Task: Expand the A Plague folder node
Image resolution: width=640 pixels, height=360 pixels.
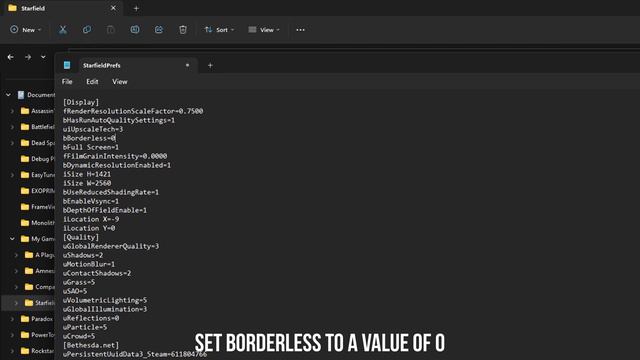Action: coord(16,255)
